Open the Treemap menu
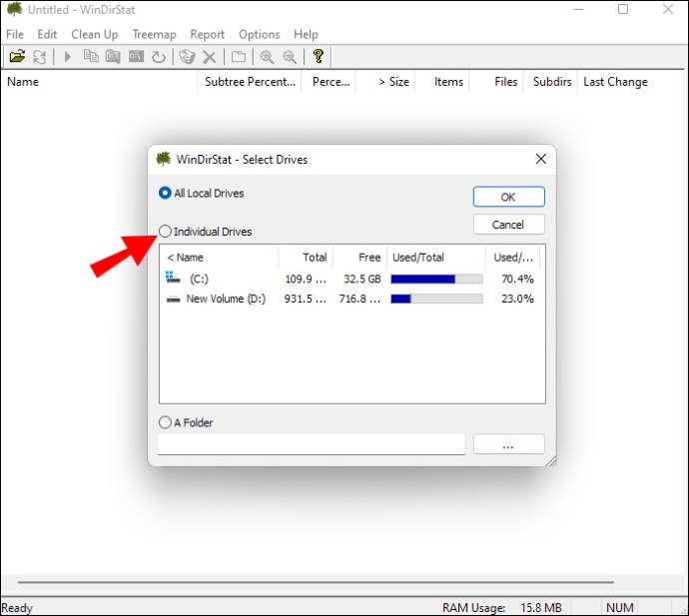The image size is (689, 616). click(154, 34)
